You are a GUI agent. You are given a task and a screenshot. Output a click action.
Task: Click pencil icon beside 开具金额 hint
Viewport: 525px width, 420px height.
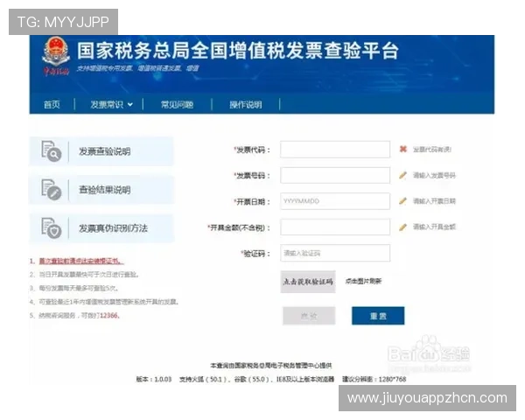pyautogui.click(x=403, y=227)
